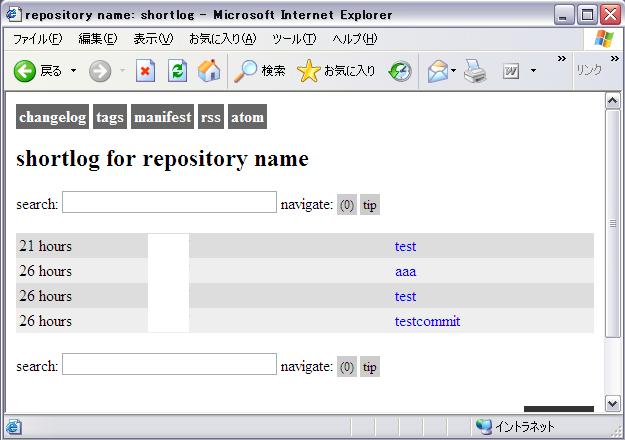Focus the top search input field
The image size is (625, 440).
click(169, 202)
